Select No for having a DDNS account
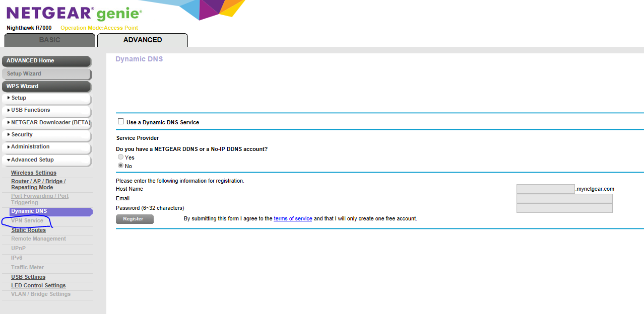The height and width of the screenshot is (314, 644). (120, 165)
